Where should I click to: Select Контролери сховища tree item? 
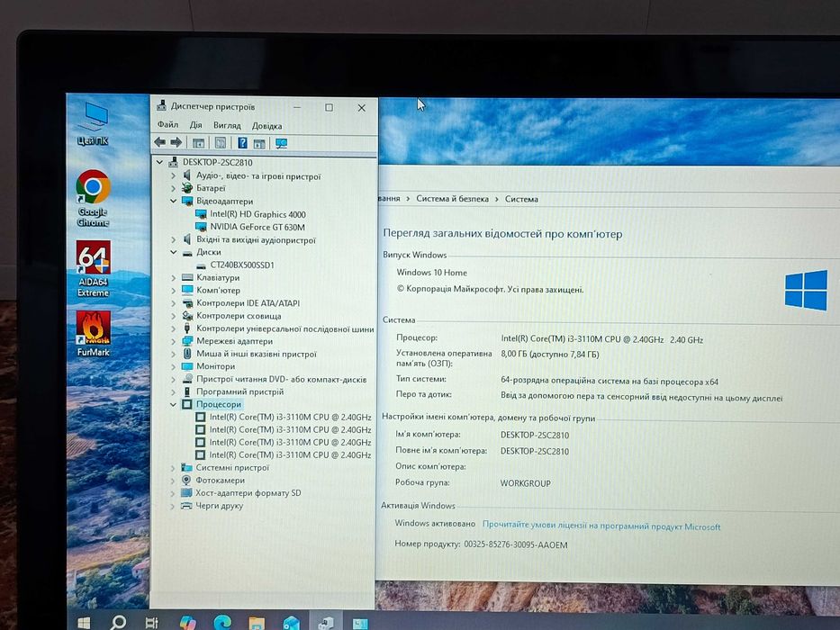click(239, 316)
